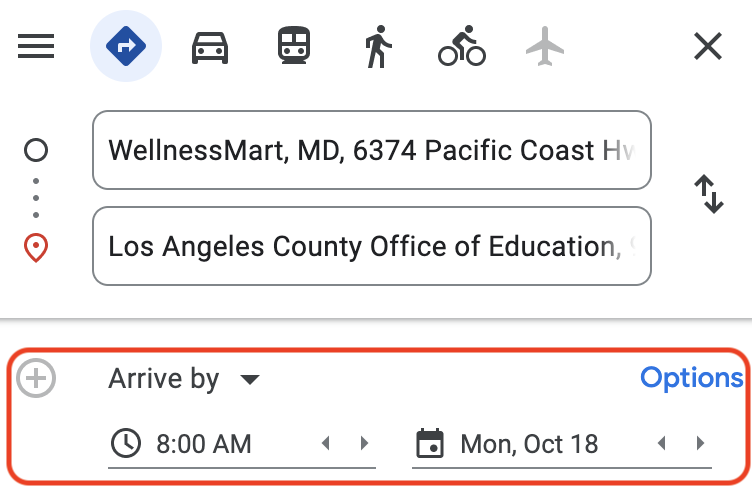752x498 pixels.
Task: Open route Options link
Action: click(x=692, y=378)
